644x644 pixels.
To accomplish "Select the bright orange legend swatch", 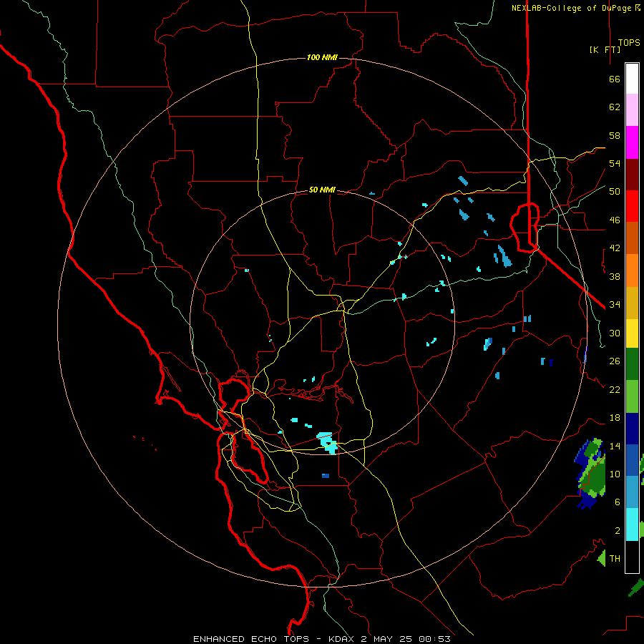I will (632, 270).
